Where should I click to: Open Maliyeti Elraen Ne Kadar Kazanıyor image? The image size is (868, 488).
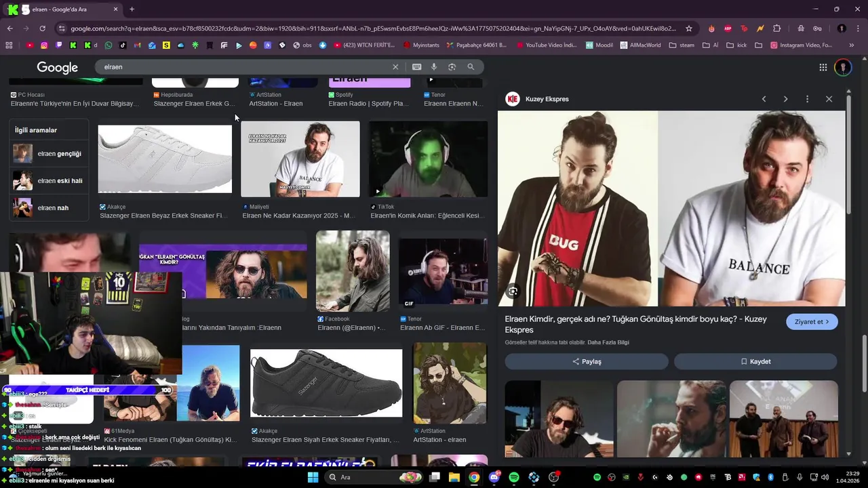click(x=300, y=159)
